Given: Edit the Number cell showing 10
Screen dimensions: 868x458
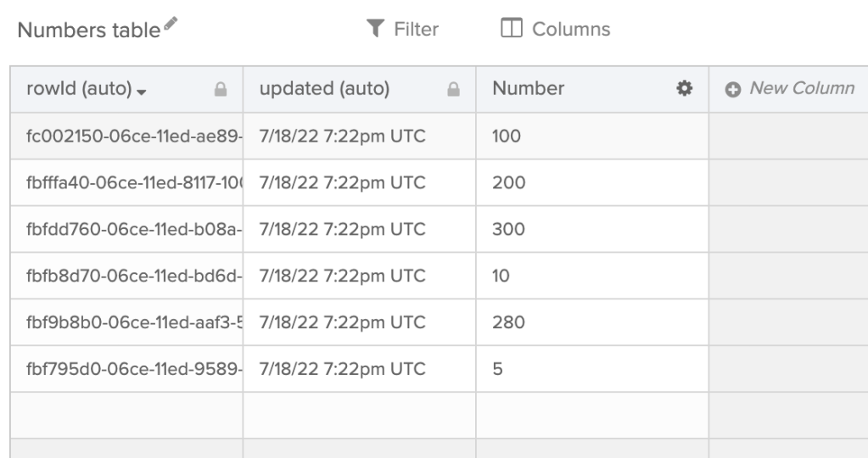Looking at the screenshot, I should coord(591,276).
